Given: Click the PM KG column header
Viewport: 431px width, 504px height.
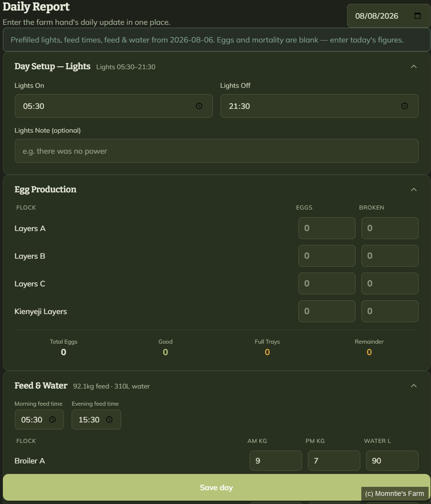Looking at the screenshot, I should pyautogui.click(x=315, y=441).
